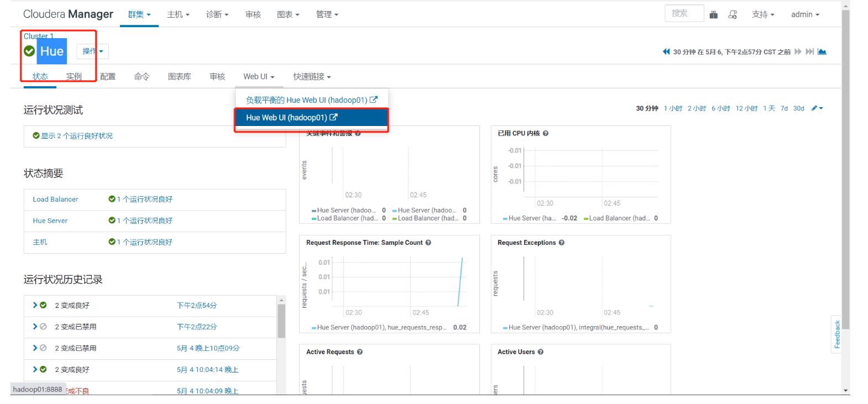Open the Hue Server link

(50, 221)
